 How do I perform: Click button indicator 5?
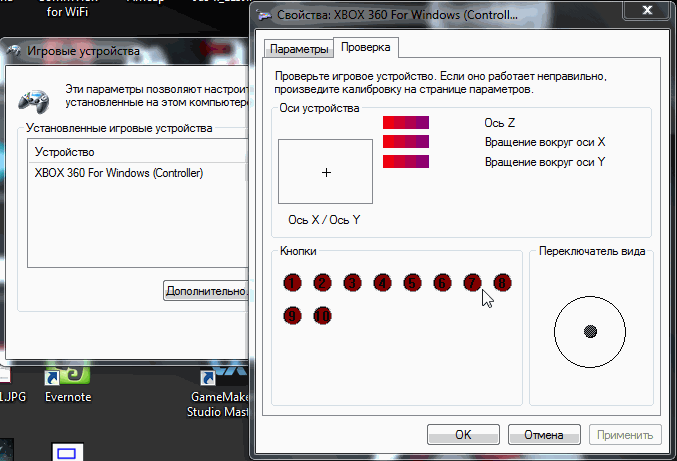pos(412,283)
